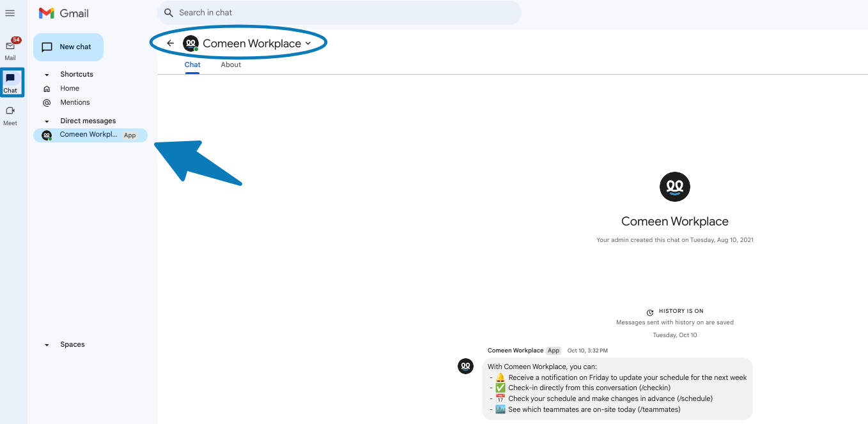Click the Mail unread badge showing 54

tap(16, 40)
